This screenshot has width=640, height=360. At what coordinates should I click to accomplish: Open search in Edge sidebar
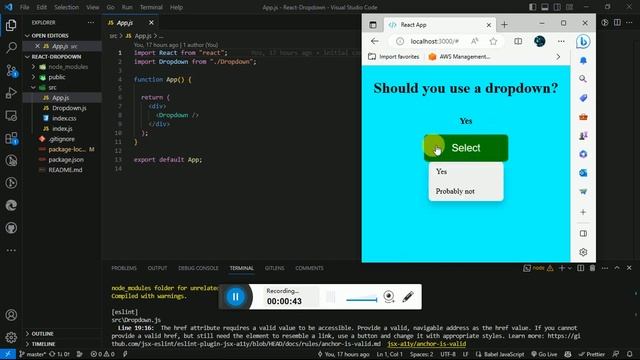tap(583, 79)
